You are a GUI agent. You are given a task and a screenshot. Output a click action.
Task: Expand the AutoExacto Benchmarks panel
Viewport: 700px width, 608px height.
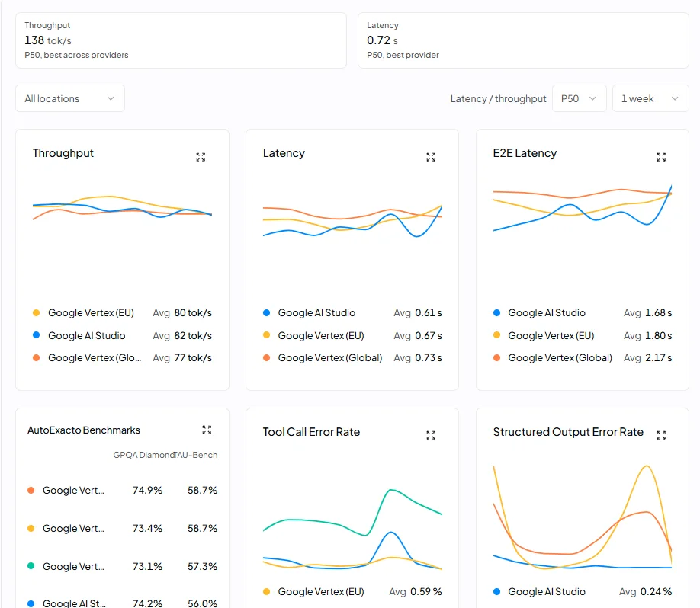(x=207, y=430)
